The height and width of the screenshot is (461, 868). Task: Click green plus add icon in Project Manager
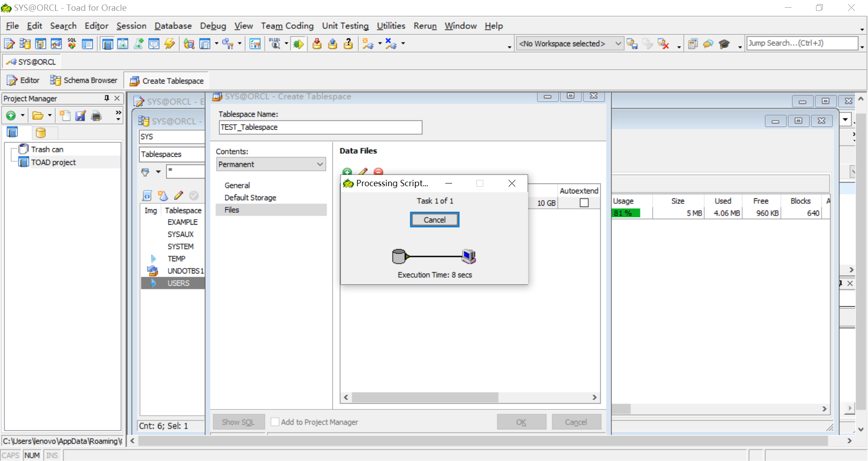[11, 116]
